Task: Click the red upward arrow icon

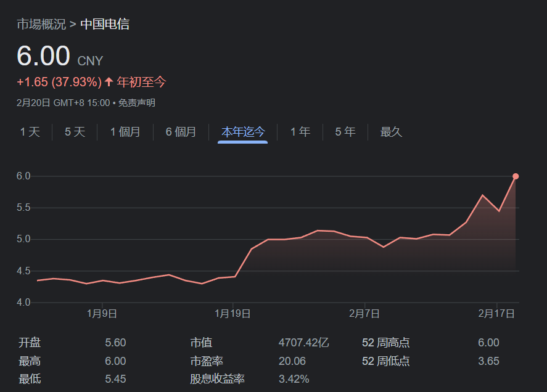Action: pyautogui.click(x=109, y=82)
